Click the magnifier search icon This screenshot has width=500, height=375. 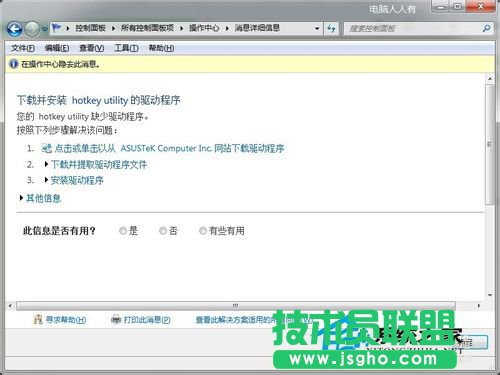(486, 29)
